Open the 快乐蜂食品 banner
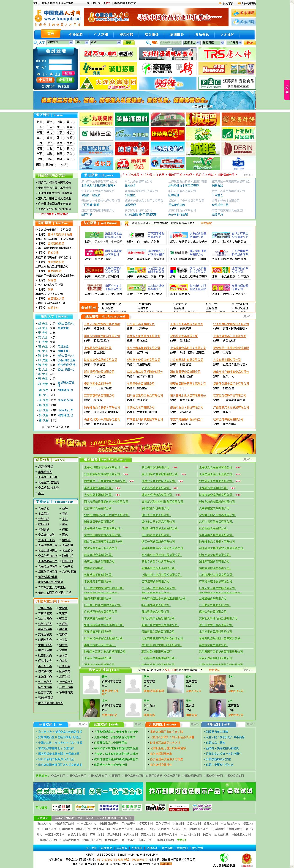294x868 pixels. click(167, 83)
